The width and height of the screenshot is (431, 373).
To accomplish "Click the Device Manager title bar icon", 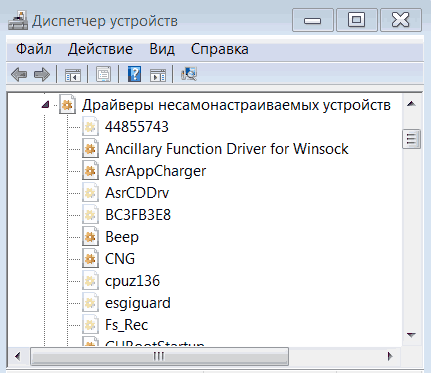I will [18, 21].
